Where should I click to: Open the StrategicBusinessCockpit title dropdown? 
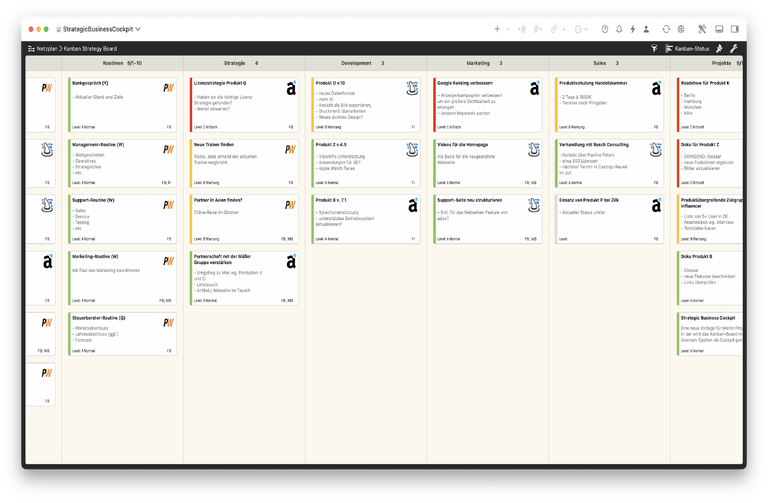coord(99,29)
